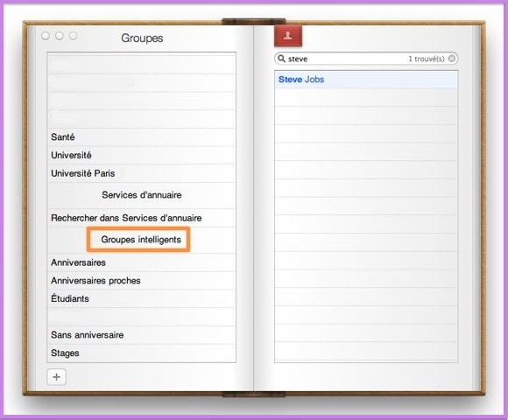Click the first gray window control circle
Screen dimensions: 508x420
pyautogui.click(x=46, y=36)
